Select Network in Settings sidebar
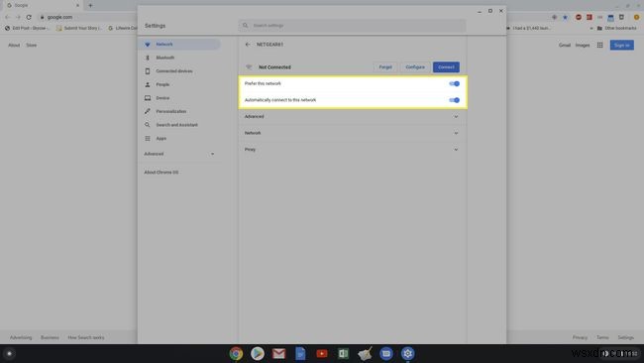Image resolution: width=644 pixels, height=363 pixels. 179,44
